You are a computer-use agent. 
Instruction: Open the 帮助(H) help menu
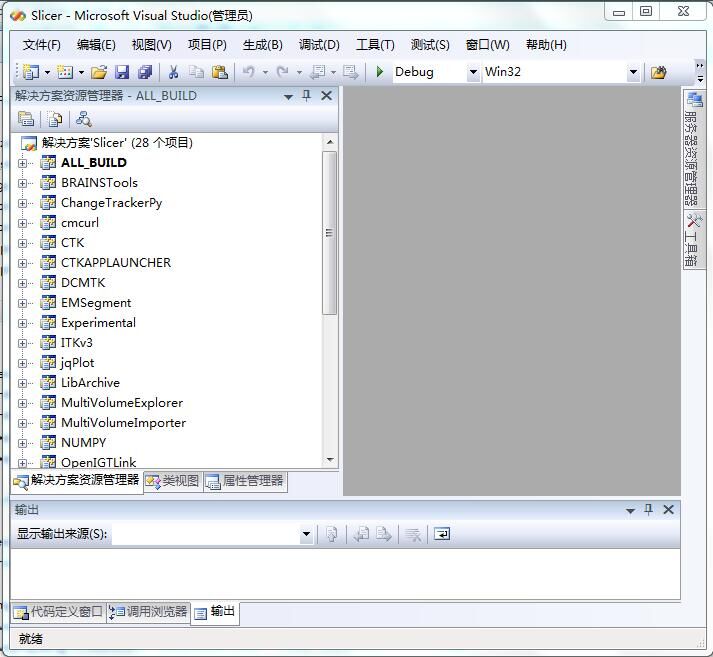pyautogui.click(x=546, y=45)
